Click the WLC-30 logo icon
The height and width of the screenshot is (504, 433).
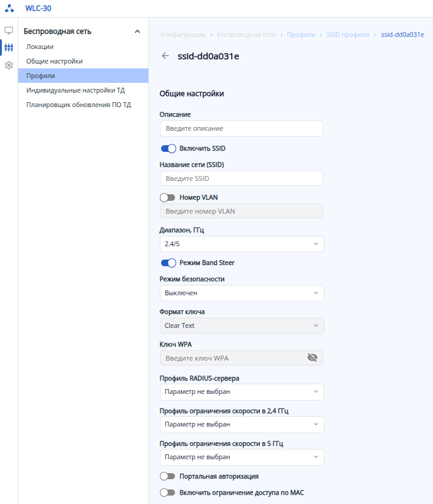pos(9,9)
